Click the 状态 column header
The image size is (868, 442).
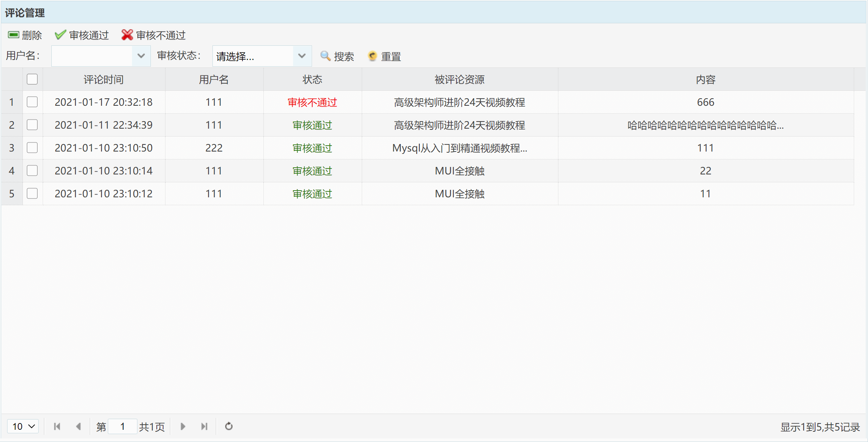point(312,79)
